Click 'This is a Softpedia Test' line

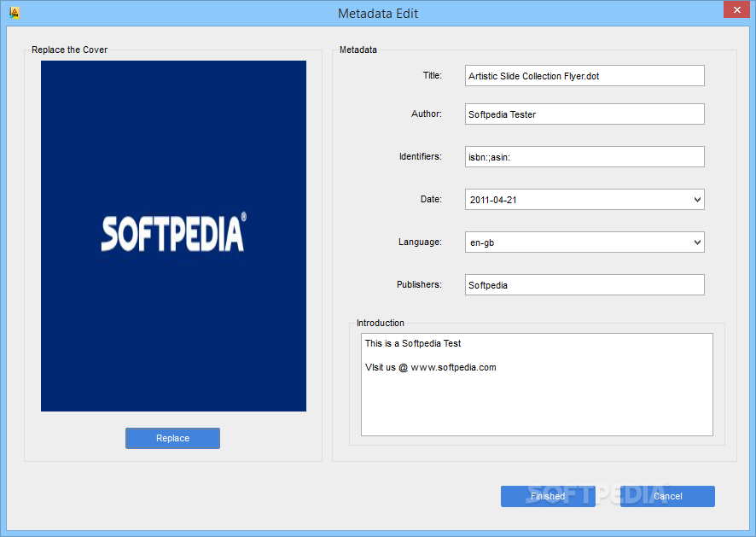pos(413,343)
